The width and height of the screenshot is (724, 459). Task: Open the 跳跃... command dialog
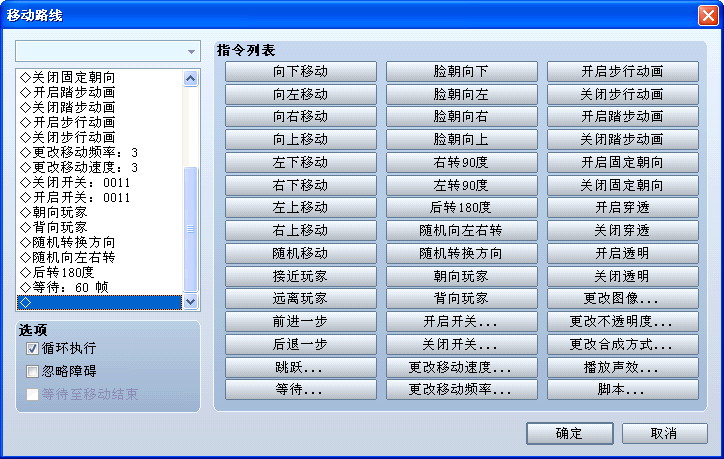[x=301, y=367]
